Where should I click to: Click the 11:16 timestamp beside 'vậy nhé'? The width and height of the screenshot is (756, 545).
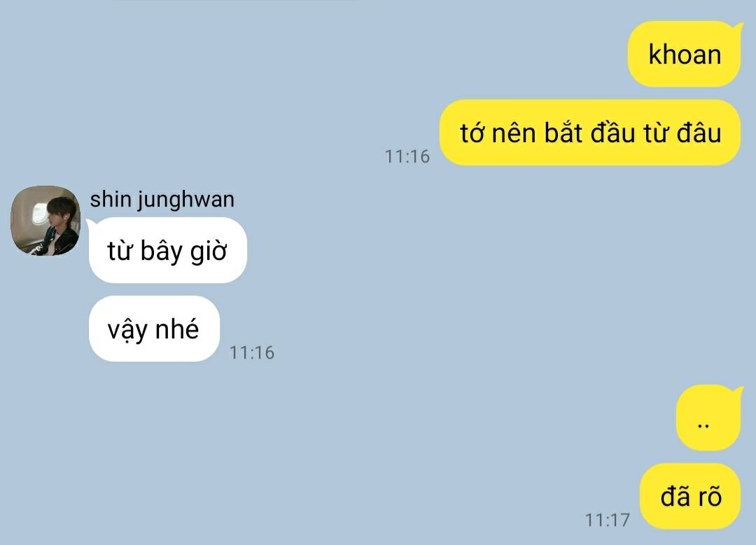252,352
